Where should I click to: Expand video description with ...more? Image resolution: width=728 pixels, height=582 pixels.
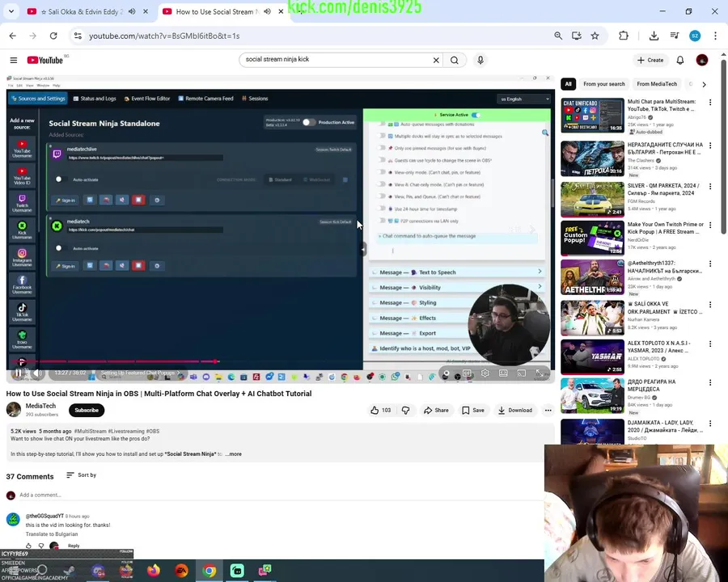(234, 454)
